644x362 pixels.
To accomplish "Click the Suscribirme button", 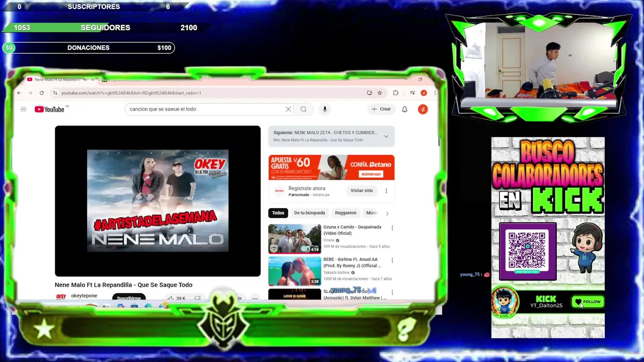I will [x=129, y=298].
